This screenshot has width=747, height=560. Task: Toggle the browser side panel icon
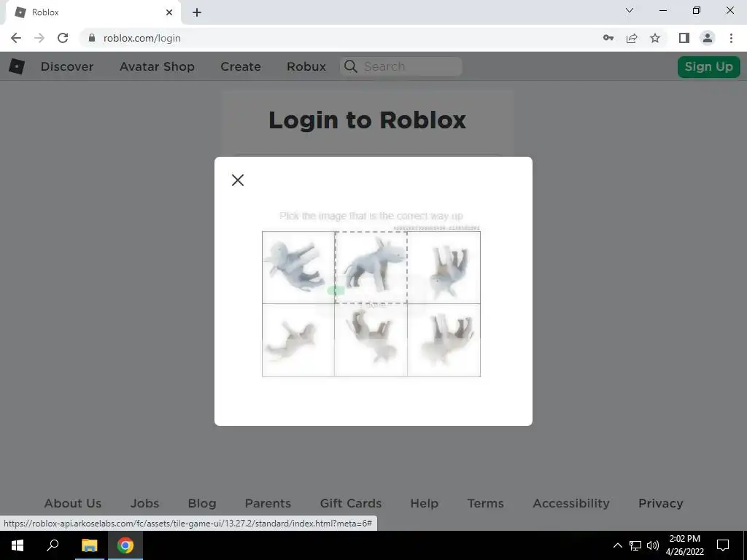(x=684, y=38)
